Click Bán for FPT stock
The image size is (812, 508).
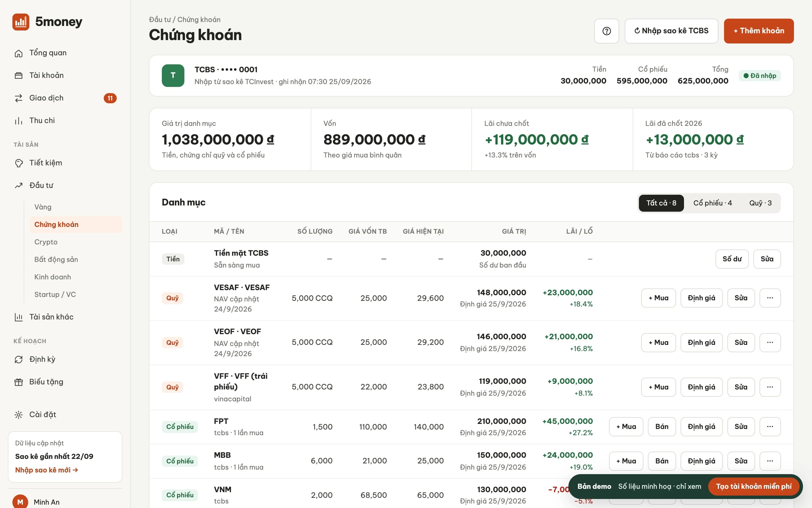(662, 427)
